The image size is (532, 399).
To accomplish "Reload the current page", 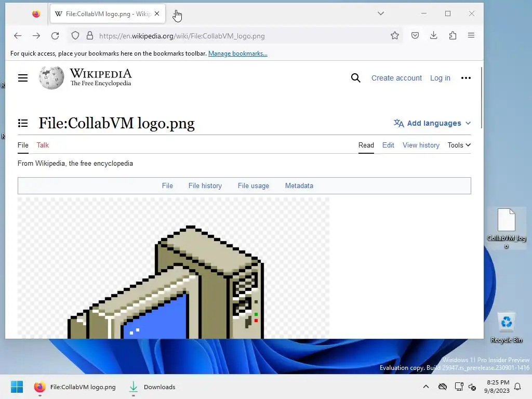I will tap(55, 36).
